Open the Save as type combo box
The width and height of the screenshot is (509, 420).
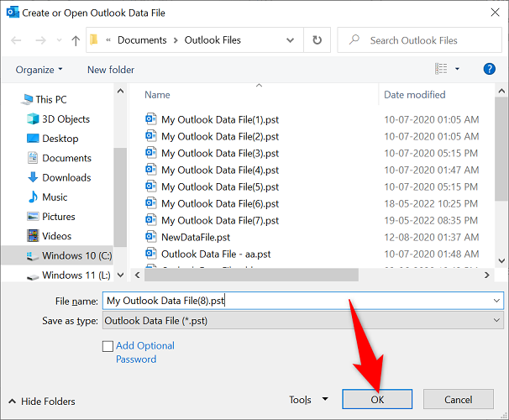[x=303, y=320]
